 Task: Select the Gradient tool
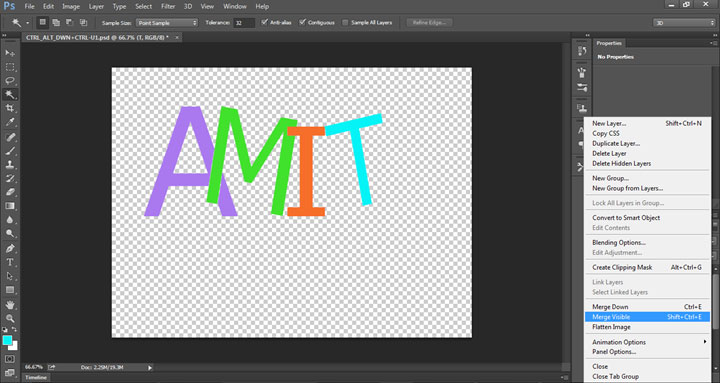[10, 206]
